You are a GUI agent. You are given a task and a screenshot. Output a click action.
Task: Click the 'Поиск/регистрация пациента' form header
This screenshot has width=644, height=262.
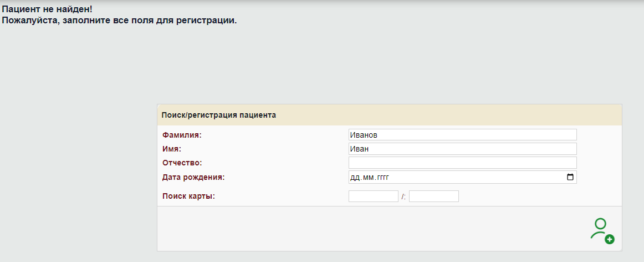(218, 115)
